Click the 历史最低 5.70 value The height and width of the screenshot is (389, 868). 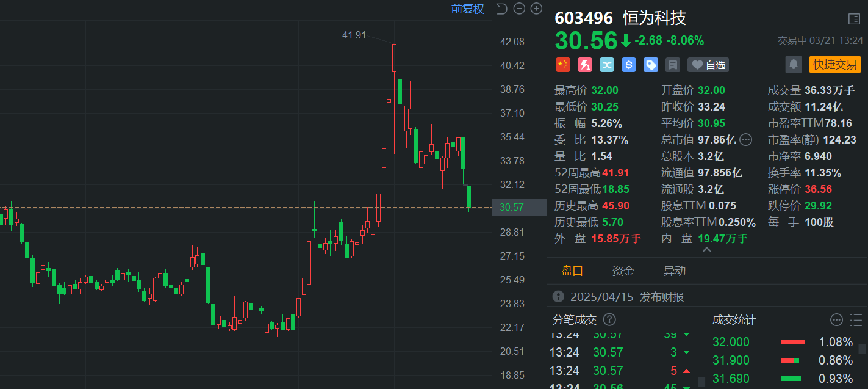[612, 222]
